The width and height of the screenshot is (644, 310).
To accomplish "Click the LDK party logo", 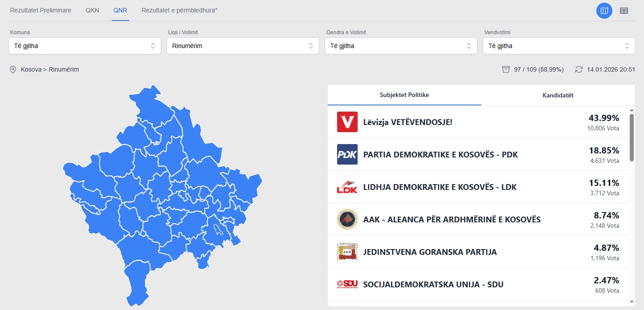I will tap(347, 187).
